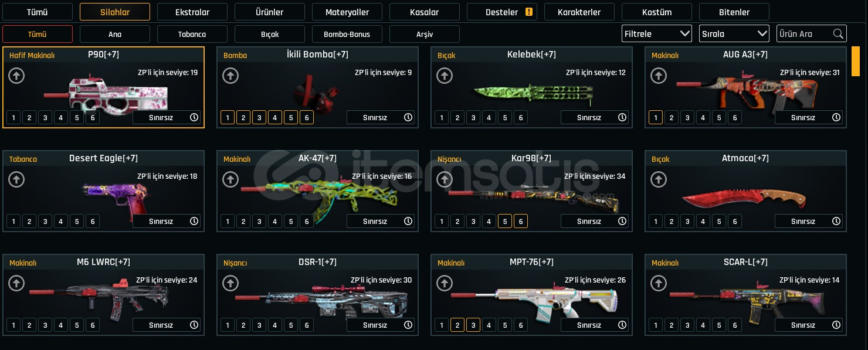Click the upgrade arrow icon on Kelebek knife
Image resolution: width=868 pixels, height=350 pixels.
click(445, 76)
